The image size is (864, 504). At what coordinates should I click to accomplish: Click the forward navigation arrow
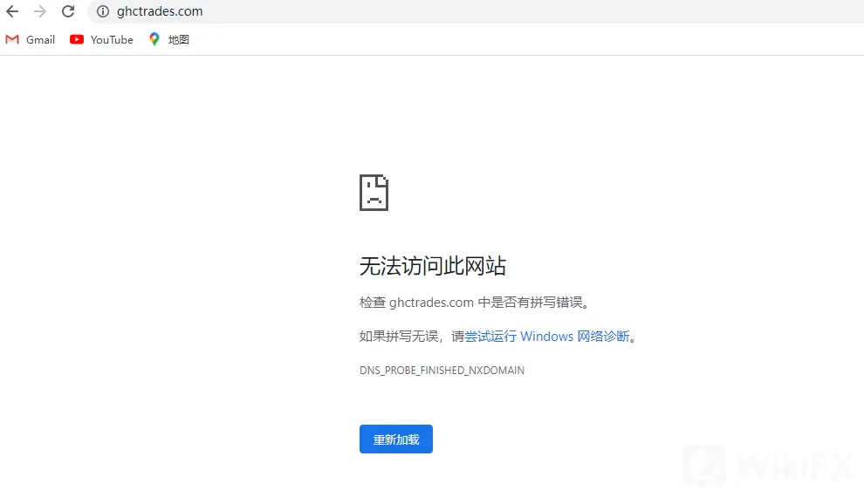(40, 11)
